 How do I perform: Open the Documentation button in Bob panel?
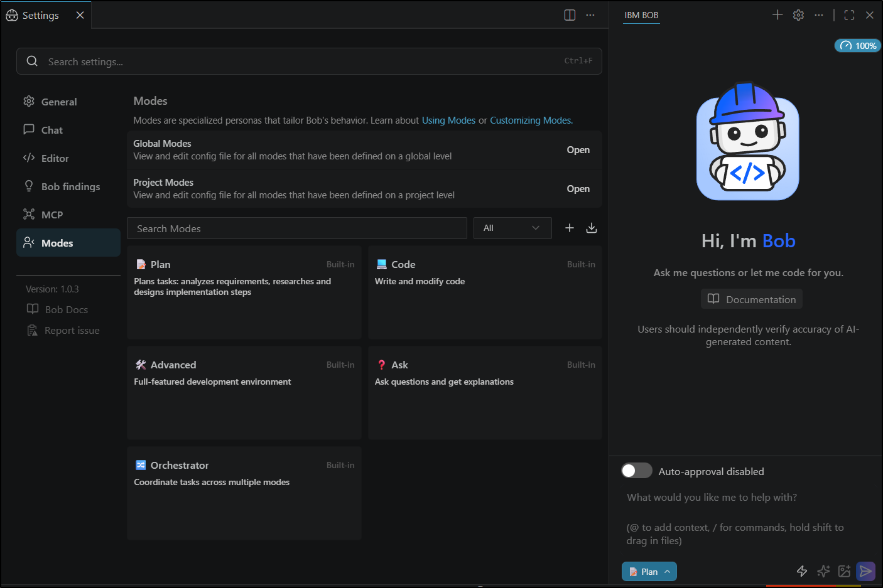752,299
